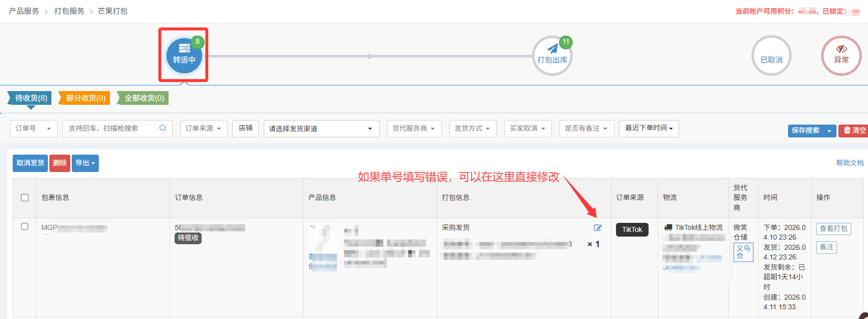The width and height of the screenshot is (868, 319).
Task: Expand the 订单号 search type dropdown
Action: [x=33, y=128]
